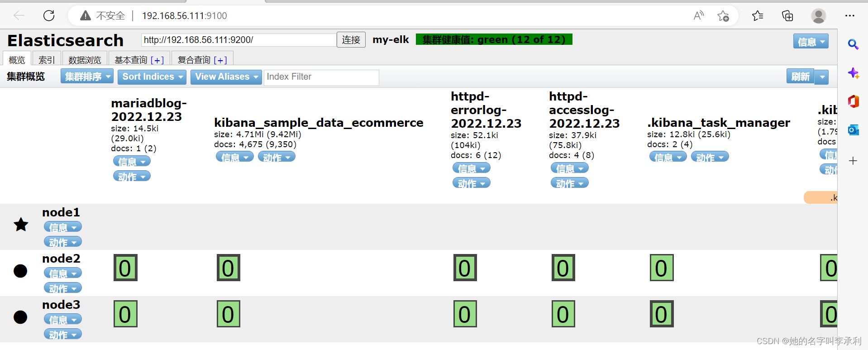Expand the arrow next to 刷新

pyautogui.click(x=822, y=77)
